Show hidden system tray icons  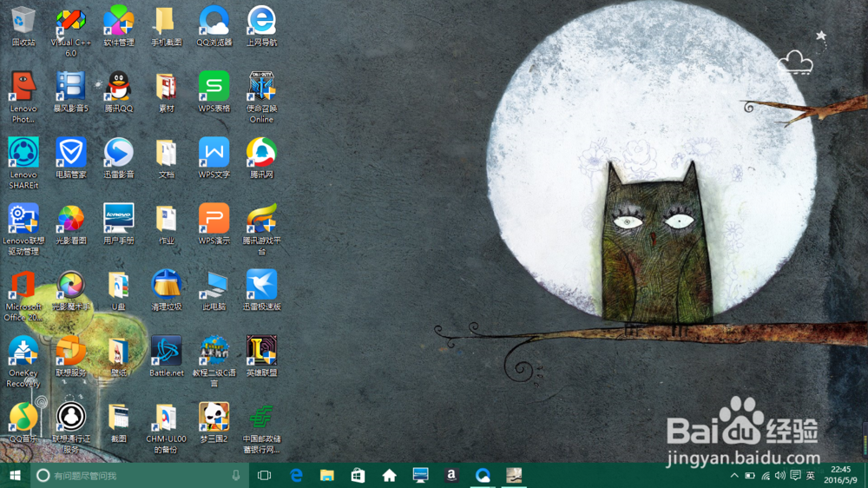pos(734,475)
